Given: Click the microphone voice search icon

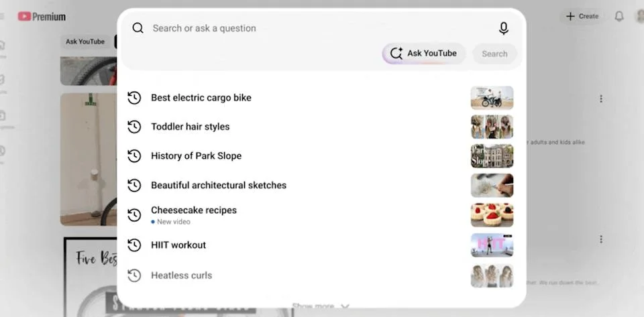Looking at the screenshot, I should coord(504,28).
